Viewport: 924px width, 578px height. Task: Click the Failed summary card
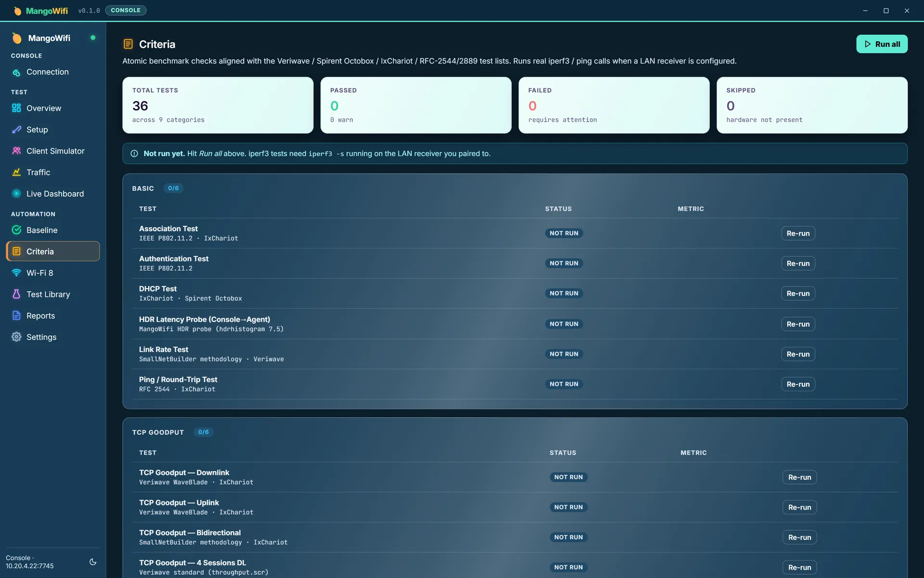(614, 105)
